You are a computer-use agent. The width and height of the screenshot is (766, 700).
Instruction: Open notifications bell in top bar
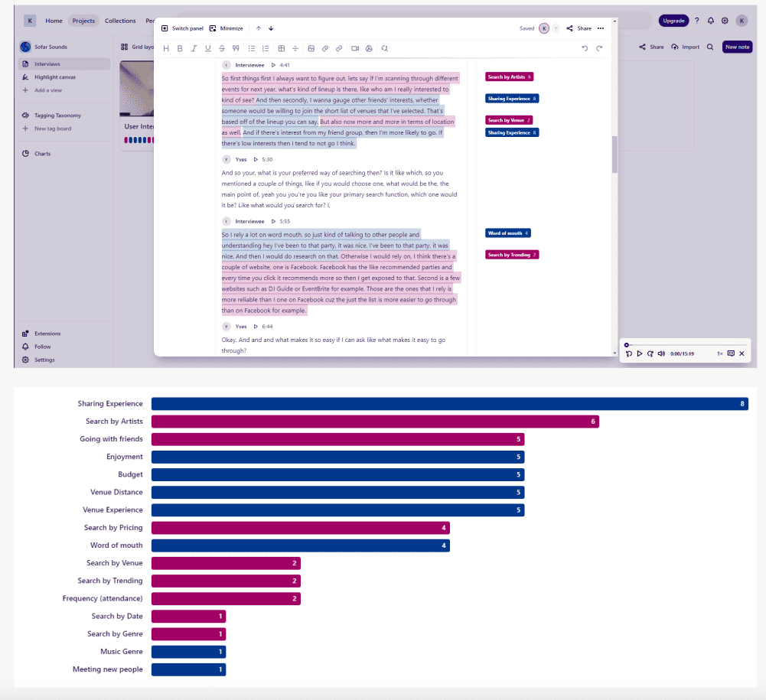pos(711,21)
